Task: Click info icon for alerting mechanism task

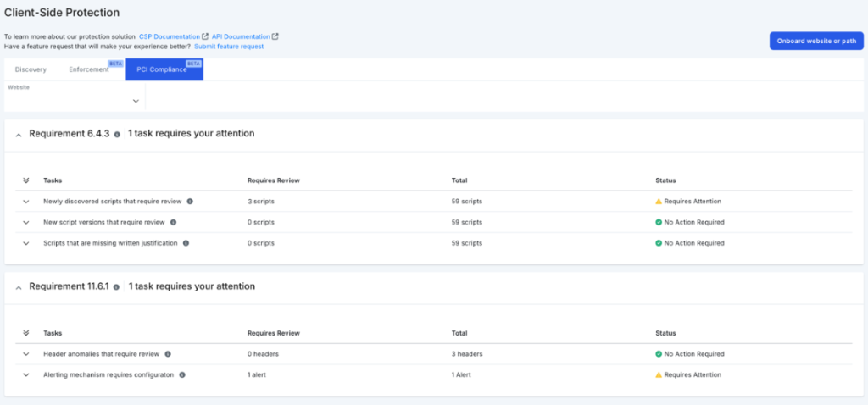Action: tap(182, 375)
